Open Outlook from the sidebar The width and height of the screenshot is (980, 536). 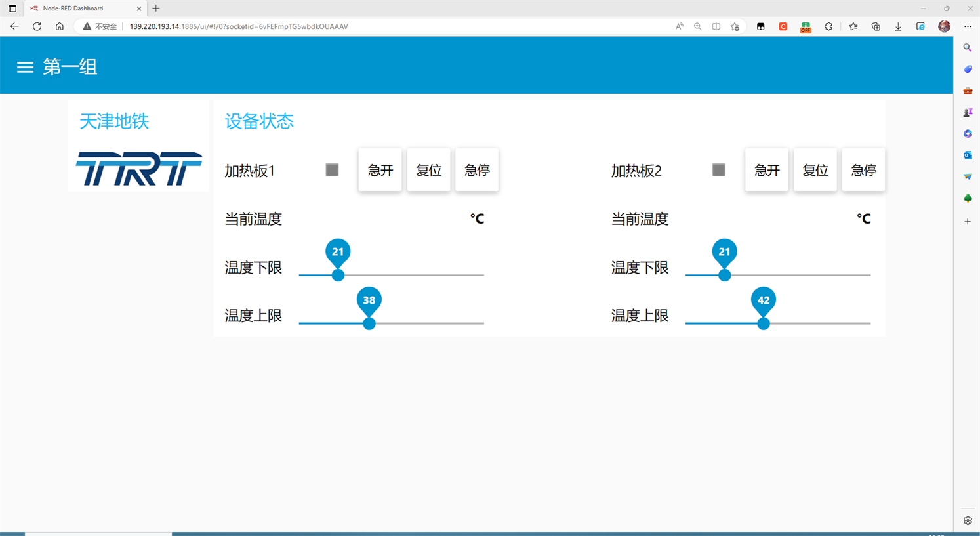click(x=968, y=155)
